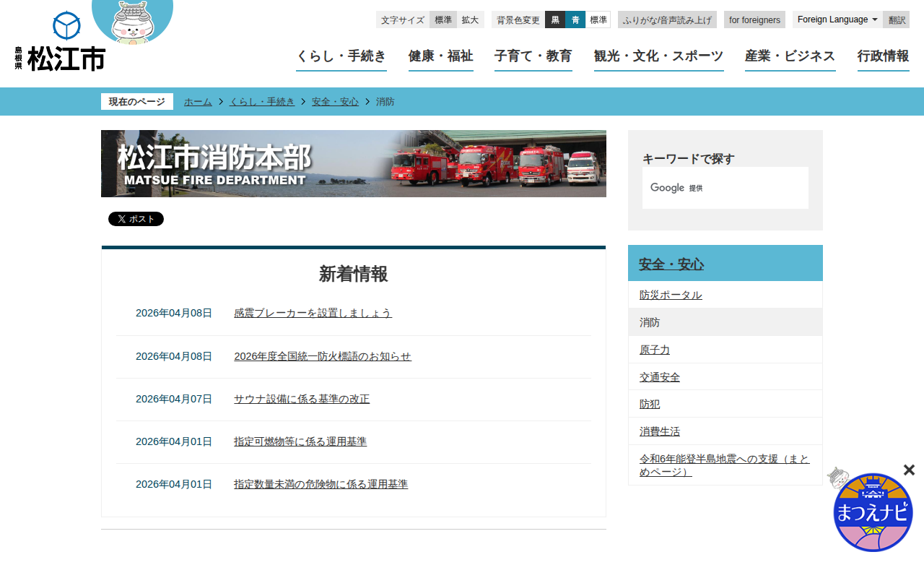Click the 新着情報 heading

pyautogui.click(x=354, y=274)
